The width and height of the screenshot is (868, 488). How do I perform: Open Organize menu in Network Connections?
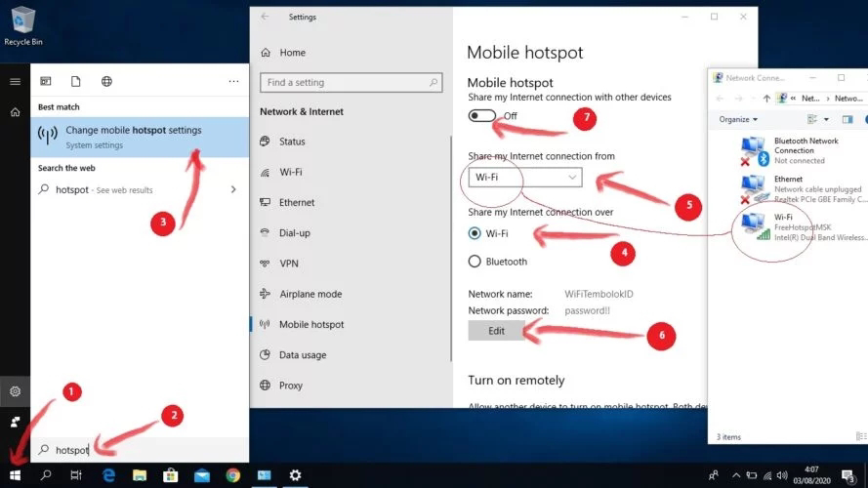[x=738, y=119]
